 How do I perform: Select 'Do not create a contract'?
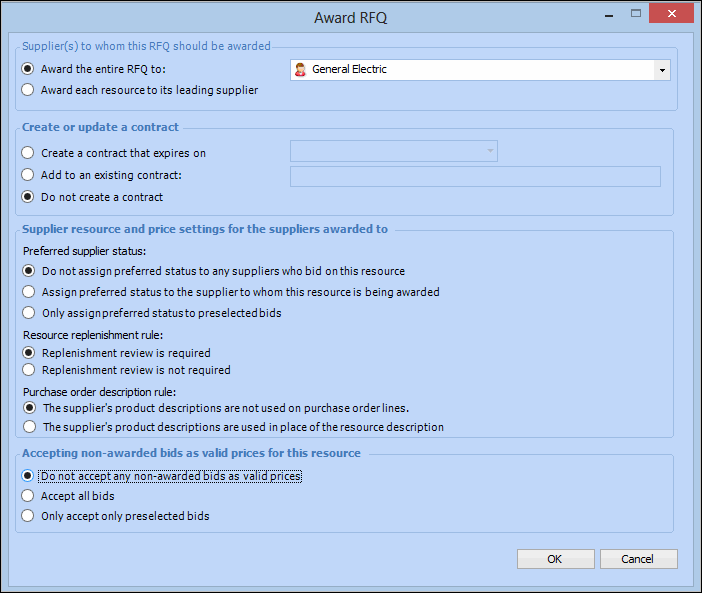pyautogui.click(x=28, y=197)
